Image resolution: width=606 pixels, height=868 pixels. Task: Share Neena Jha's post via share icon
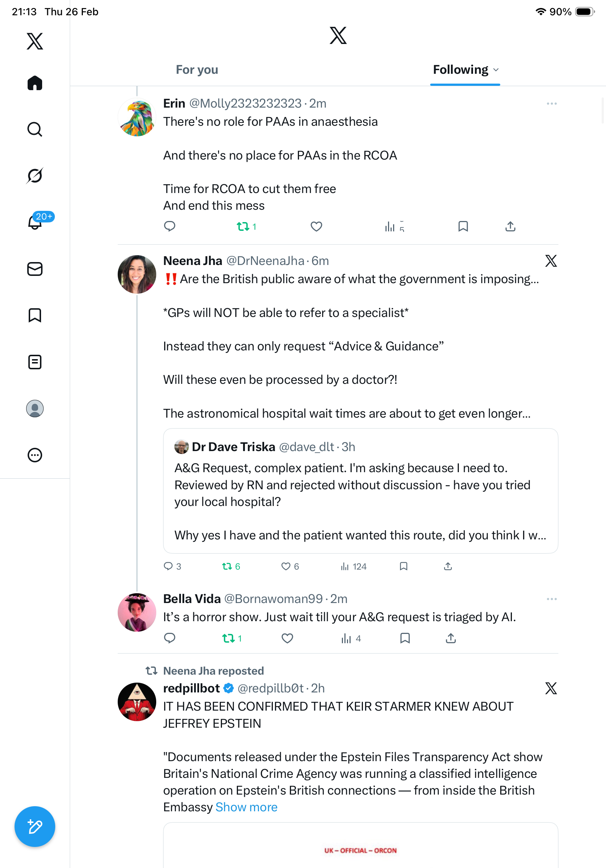tap(448, 566)
